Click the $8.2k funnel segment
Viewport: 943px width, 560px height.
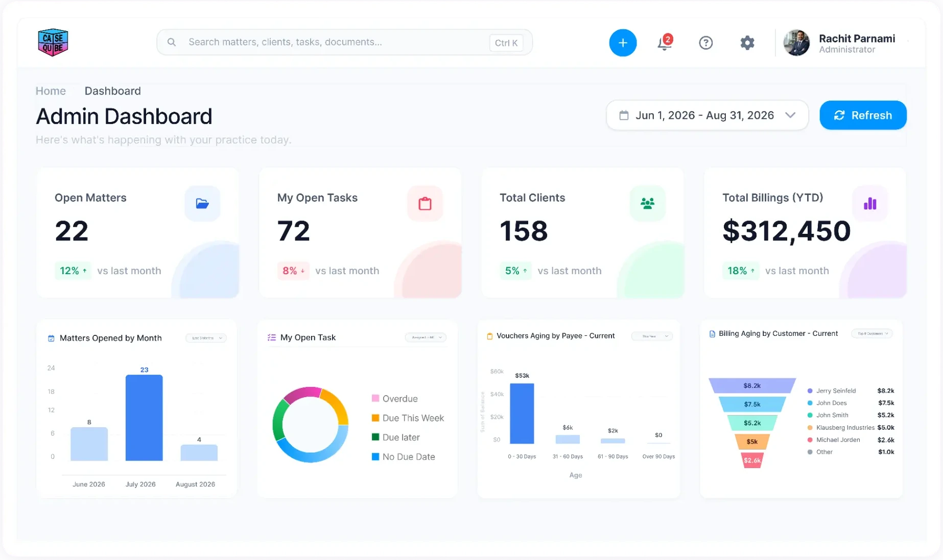pos(752,385)
